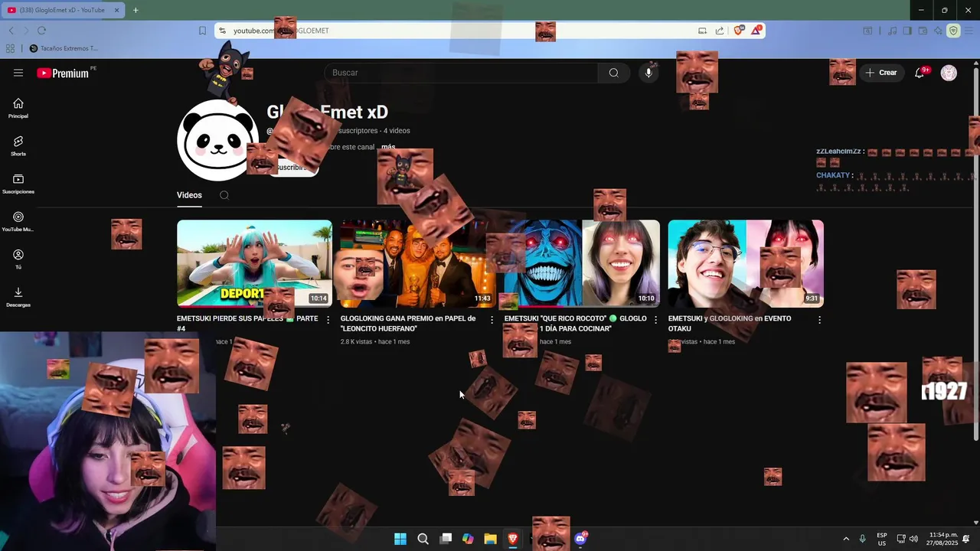Open Shorts in the sidebar
The height and width of the screenshot is (551, 980).
pyautogui.click(x=18, y=145)
